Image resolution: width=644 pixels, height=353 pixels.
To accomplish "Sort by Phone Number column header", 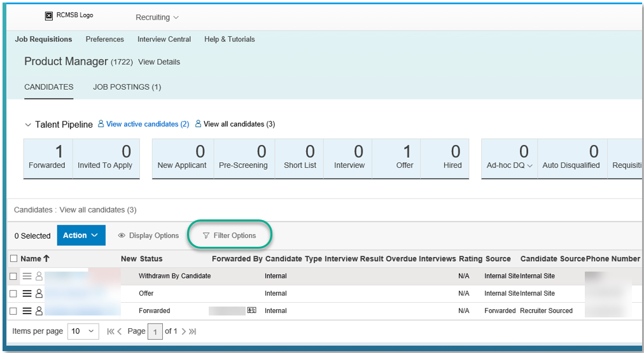I will point(613,259).
